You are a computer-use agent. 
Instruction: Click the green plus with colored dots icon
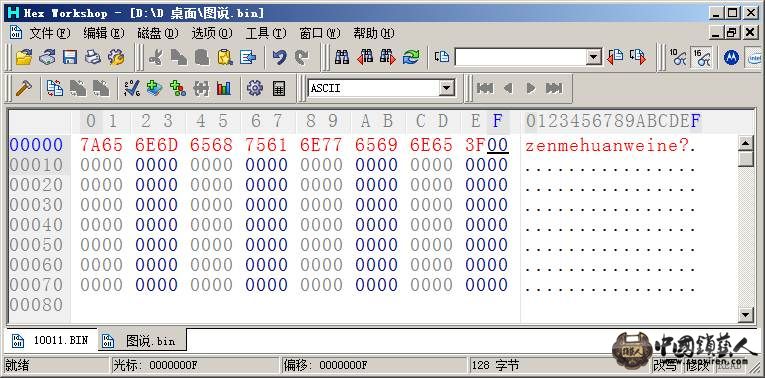coord(178,88)
